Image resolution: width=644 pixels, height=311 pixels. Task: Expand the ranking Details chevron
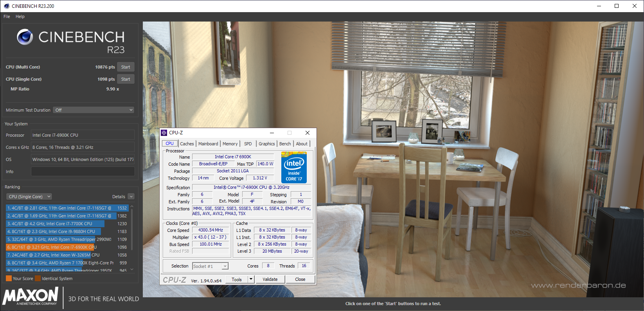pos(131,197)
